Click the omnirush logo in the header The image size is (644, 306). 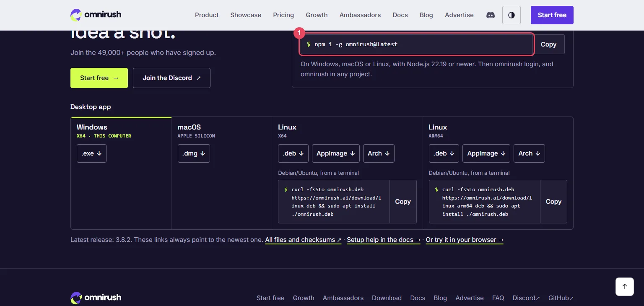96,15
